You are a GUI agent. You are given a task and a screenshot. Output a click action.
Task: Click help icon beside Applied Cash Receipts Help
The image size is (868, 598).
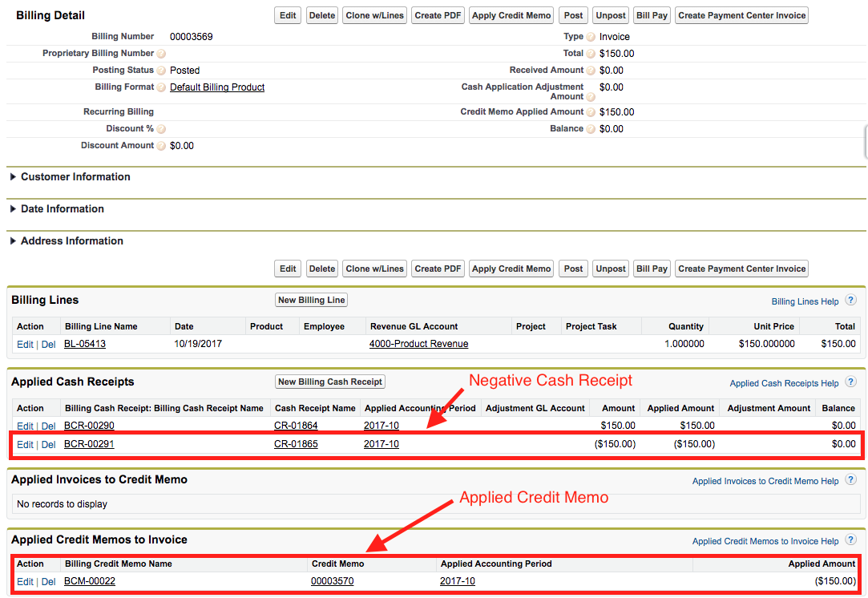[850, 382]
